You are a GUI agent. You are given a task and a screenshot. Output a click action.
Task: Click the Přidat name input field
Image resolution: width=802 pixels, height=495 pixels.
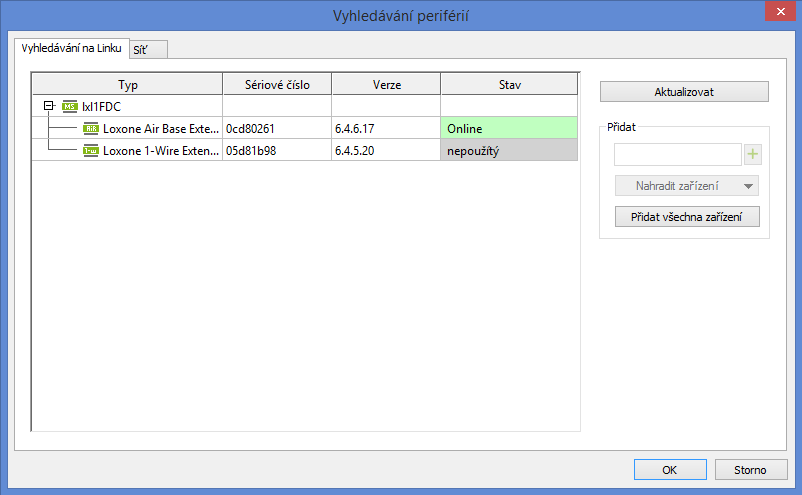point(678,154)
